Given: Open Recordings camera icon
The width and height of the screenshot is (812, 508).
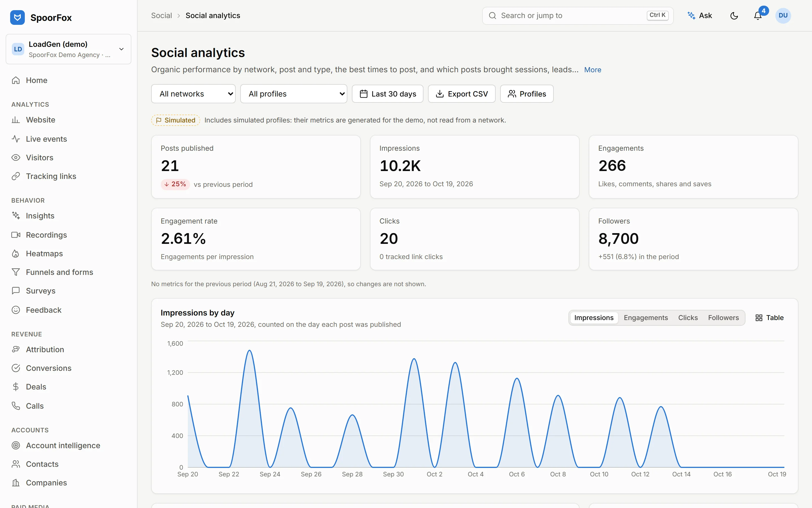Looking at the screenshot, I should point(16,235).
